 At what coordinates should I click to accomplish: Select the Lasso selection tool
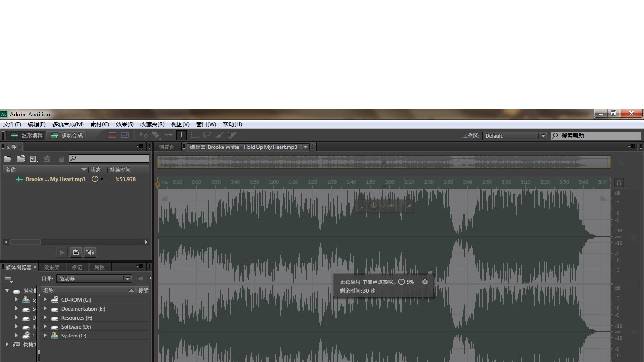[x=206, y=135]
